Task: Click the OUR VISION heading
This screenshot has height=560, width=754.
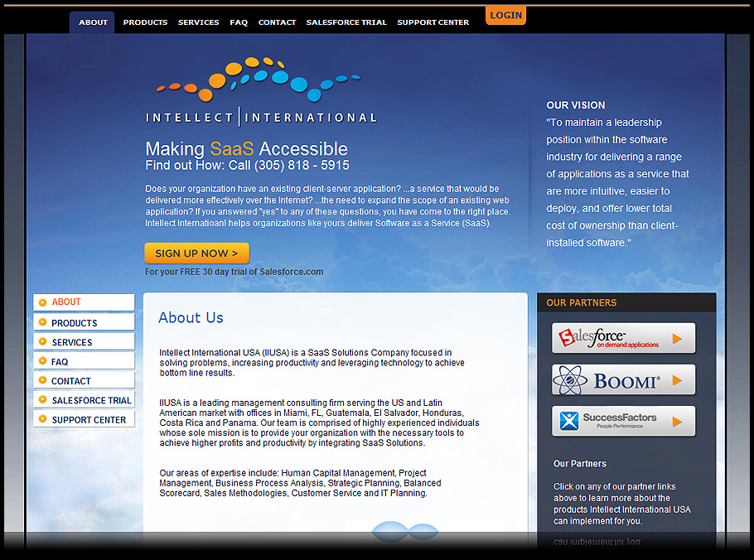Action: (576, 105)
